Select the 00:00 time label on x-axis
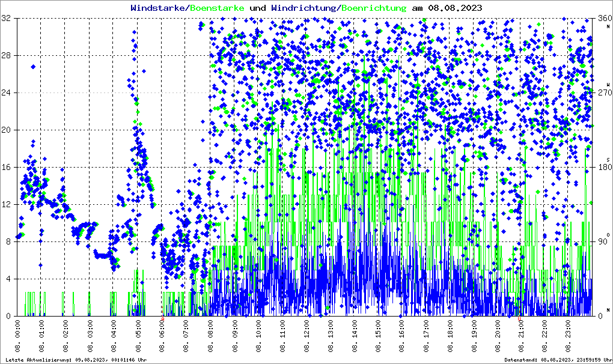This screenshot has height=364, width=613. (x=17, y=338)
